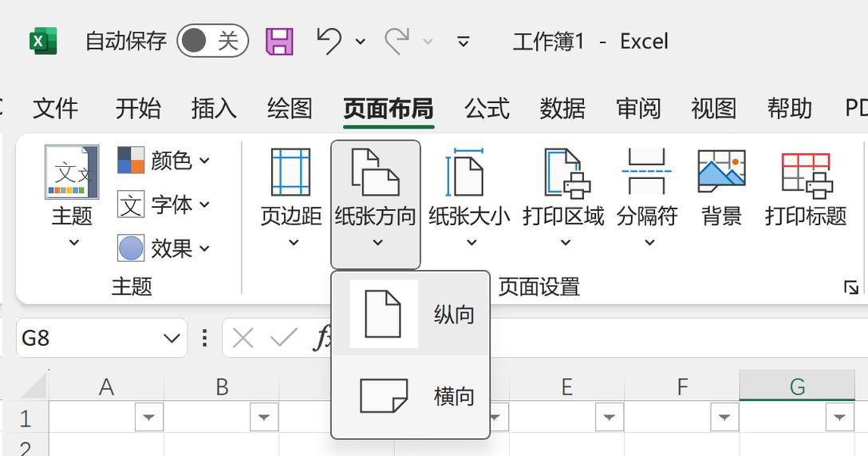868x456 pixels.
Task: Click the 纸张方向 orientation icon
Action: pos(375,172)
